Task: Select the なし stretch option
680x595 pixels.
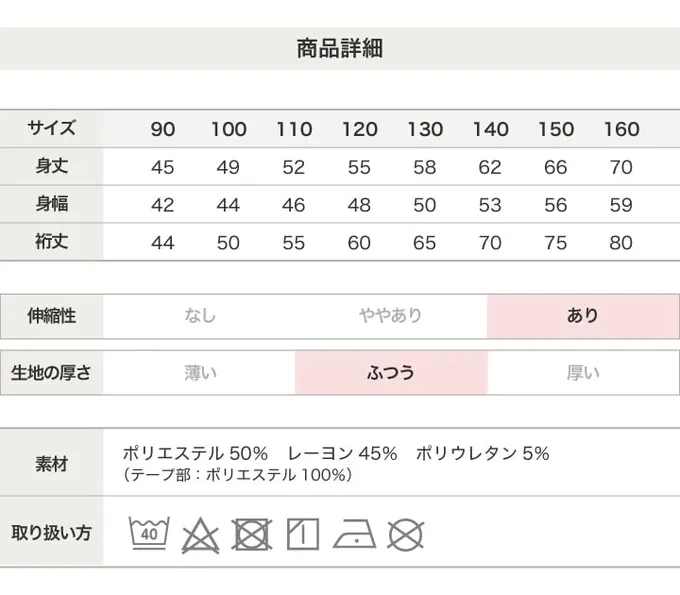Action: coord(199,316)
